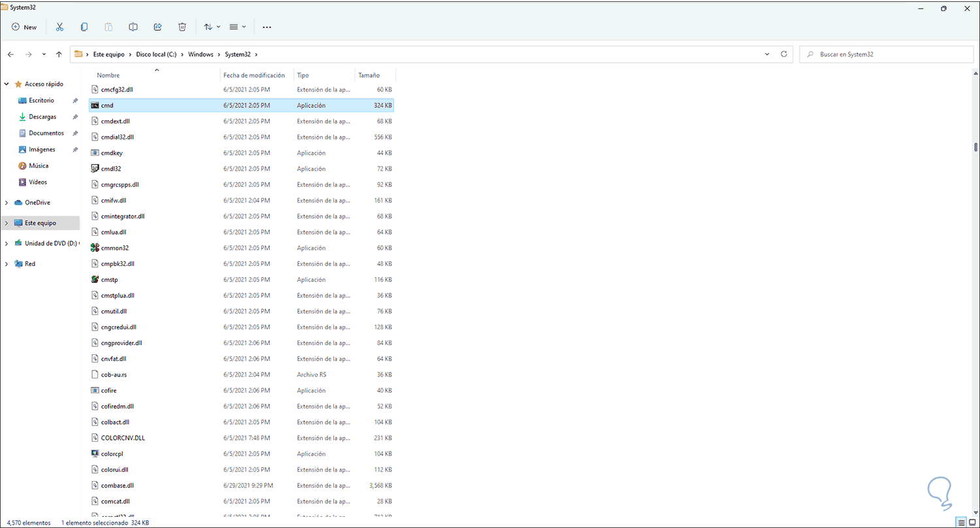Open the three-dots See more menu

[x=267, y=27]
